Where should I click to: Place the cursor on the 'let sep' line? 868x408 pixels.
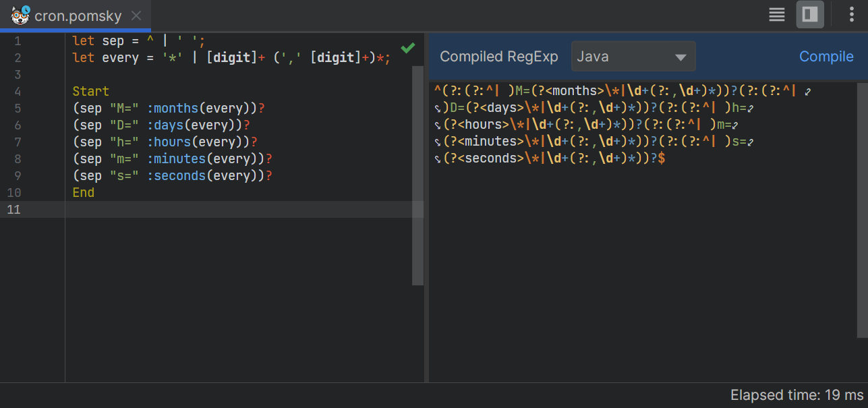(138, 41)
